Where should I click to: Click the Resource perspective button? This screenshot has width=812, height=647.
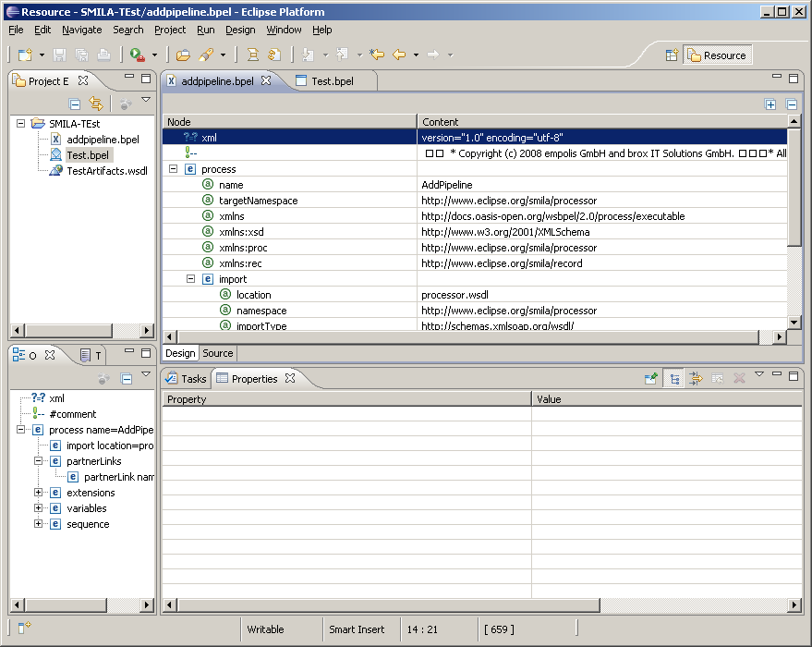[718, 55]
